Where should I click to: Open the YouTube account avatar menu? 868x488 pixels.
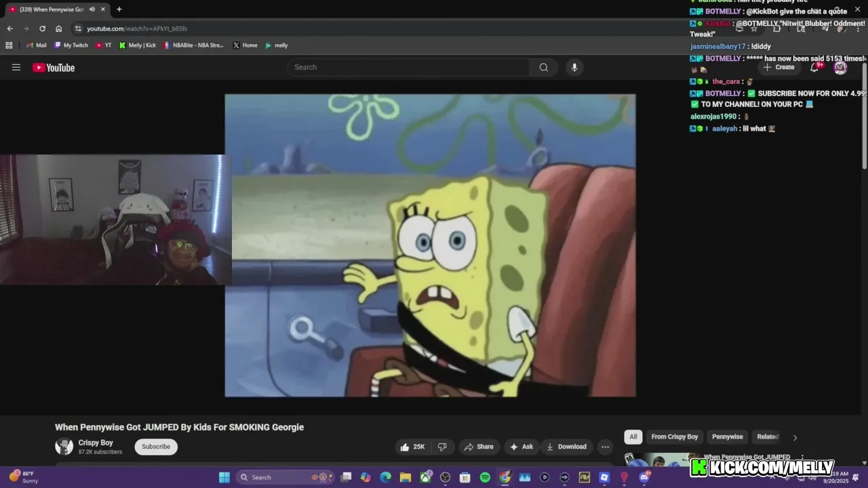[x=840, y=67]
